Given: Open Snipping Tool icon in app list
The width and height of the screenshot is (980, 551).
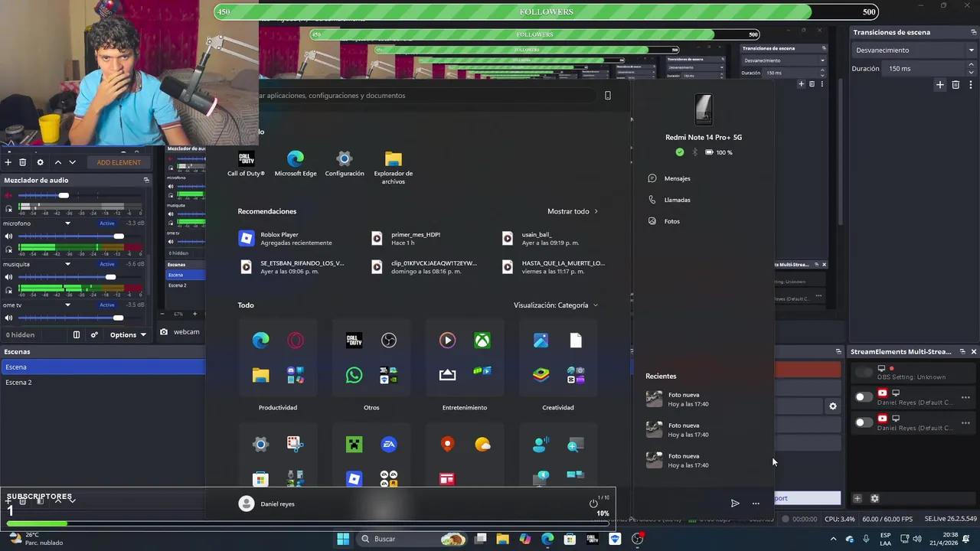Looking at the screenshot, I should click(x=296, y=444).
